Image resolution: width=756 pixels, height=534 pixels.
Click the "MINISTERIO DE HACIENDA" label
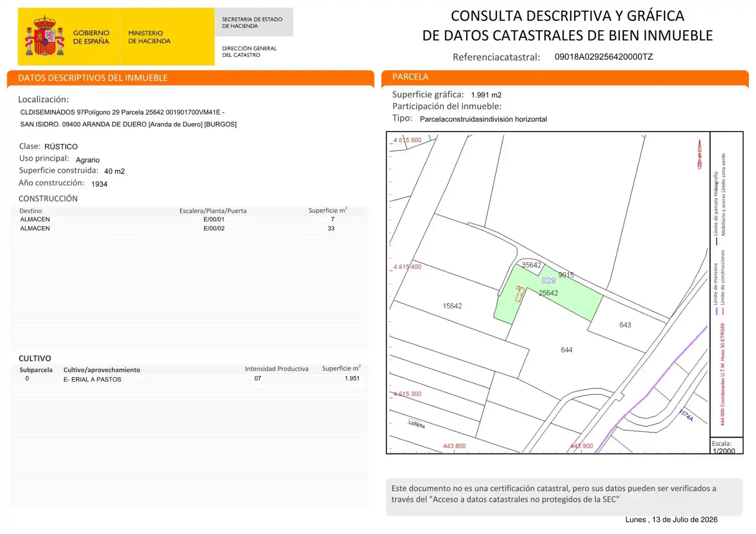tap(149, 37)
